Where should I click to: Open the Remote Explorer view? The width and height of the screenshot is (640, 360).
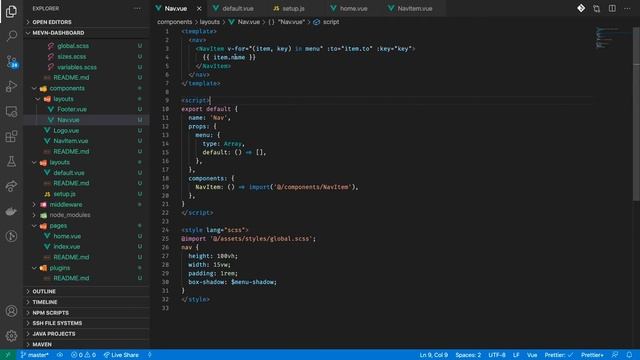[11, 111]
